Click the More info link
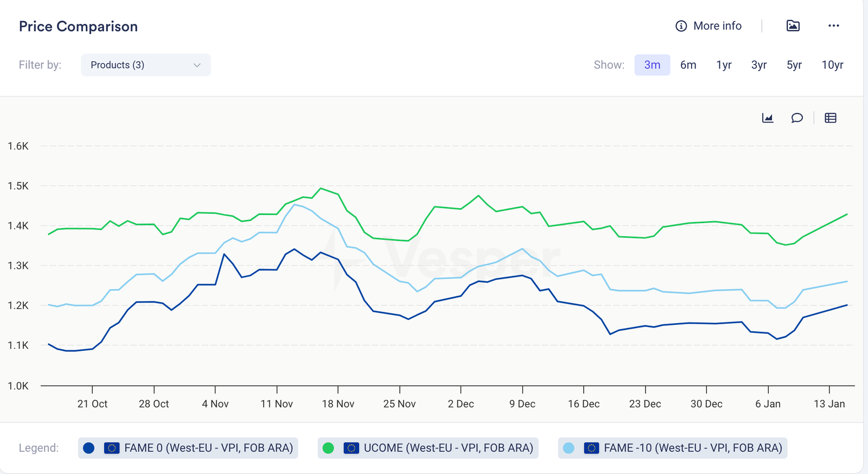Image resolution: width=868 pixels, height=474 pixels. coord(717,26)
